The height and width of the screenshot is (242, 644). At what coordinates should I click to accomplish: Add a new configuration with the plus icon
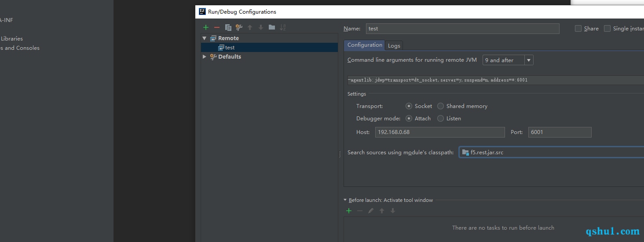pos(206,27)
